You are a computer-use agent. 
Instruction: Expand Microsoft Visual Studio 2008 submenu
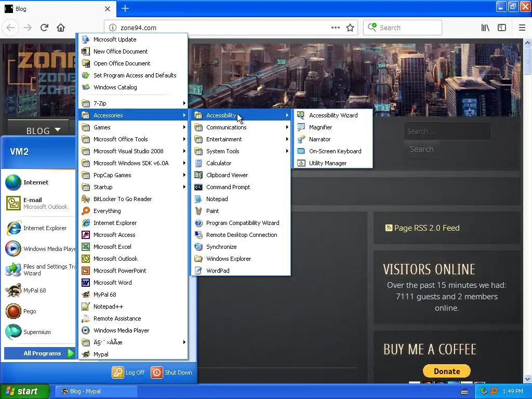[133, 151]
